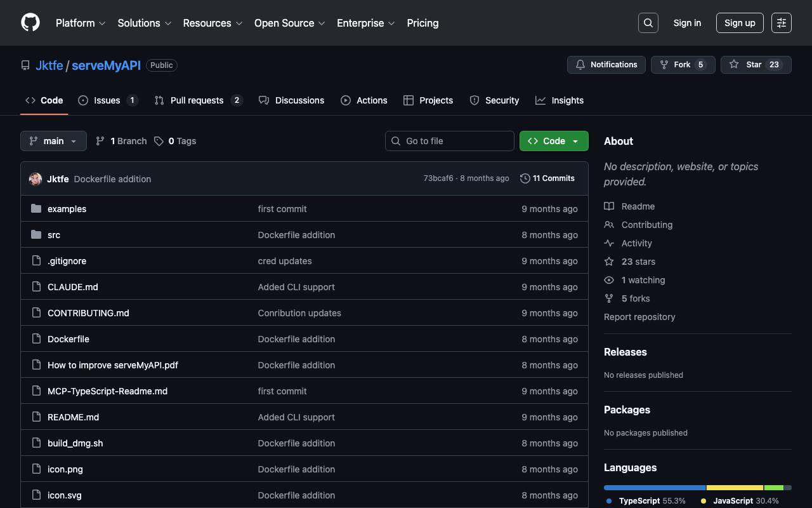Image resolution: width=812 pixels, height=508 pixels.
Task: Expand the main branch dropdown
Action: click(53, 141)
